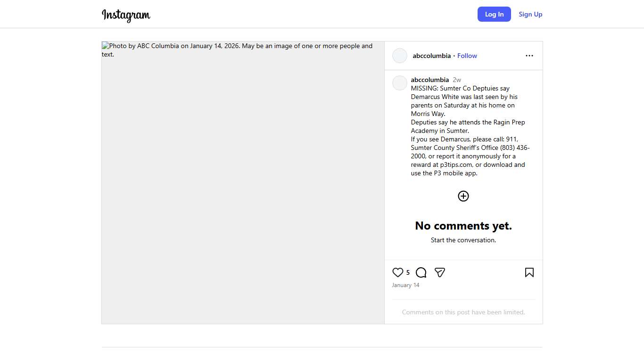Like the post with the heart icon

tap(398, 272)
